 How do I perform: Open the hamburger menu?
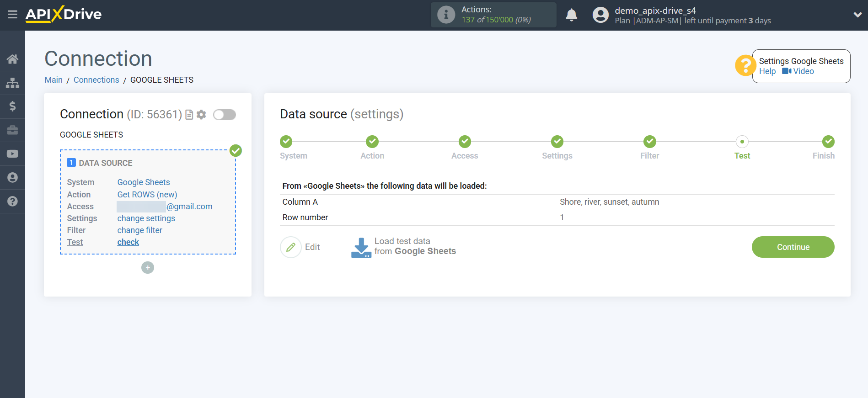click(x=12, y=15)
